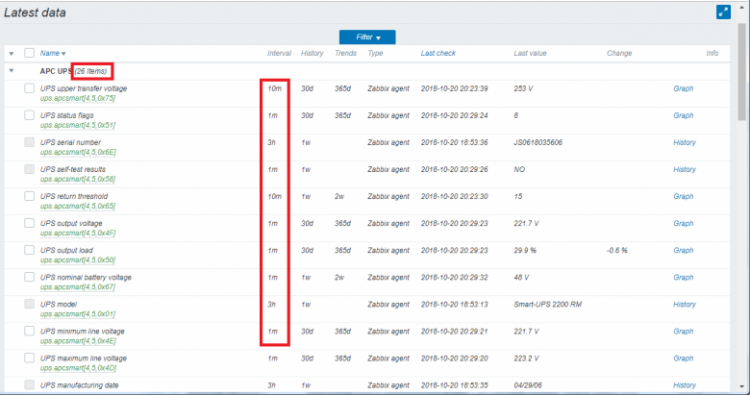Click timestamp 2018-10-20 18:53:13
The image size is (750, 395).
pos(454,304)
